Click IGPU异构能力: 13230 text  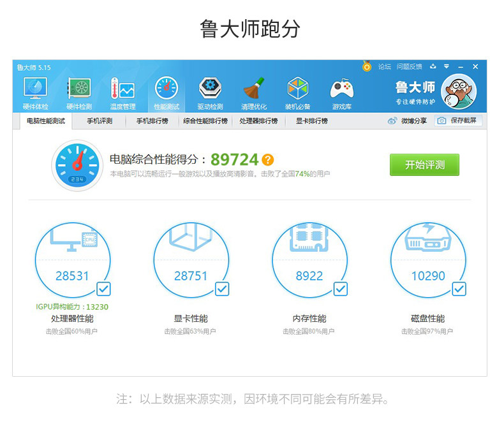click(x=72, y=307)
